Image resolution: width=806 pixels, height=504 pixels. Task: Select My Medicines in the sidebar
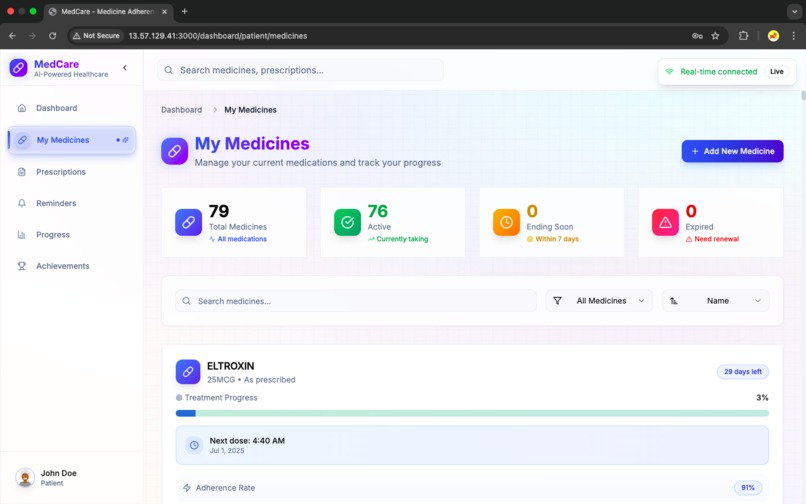[x=72, y=140]
